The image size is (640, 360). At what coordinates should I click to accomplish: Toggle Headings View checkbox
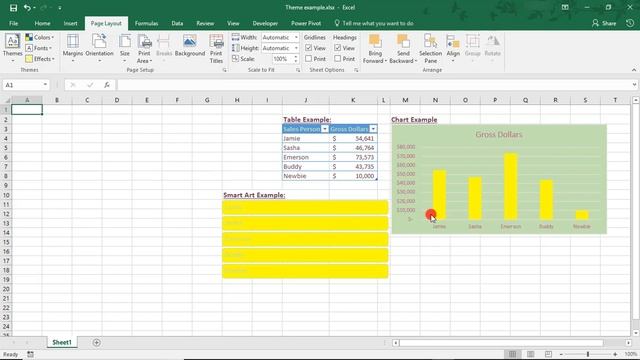pyautogui.click(x=338, y=48)
